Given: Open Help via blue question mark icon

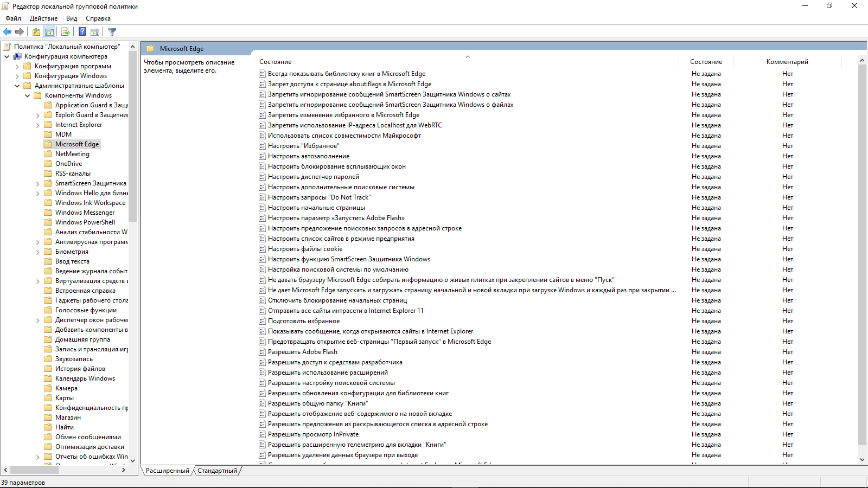Looking at the screenshot, I should [x=82, y=32].
